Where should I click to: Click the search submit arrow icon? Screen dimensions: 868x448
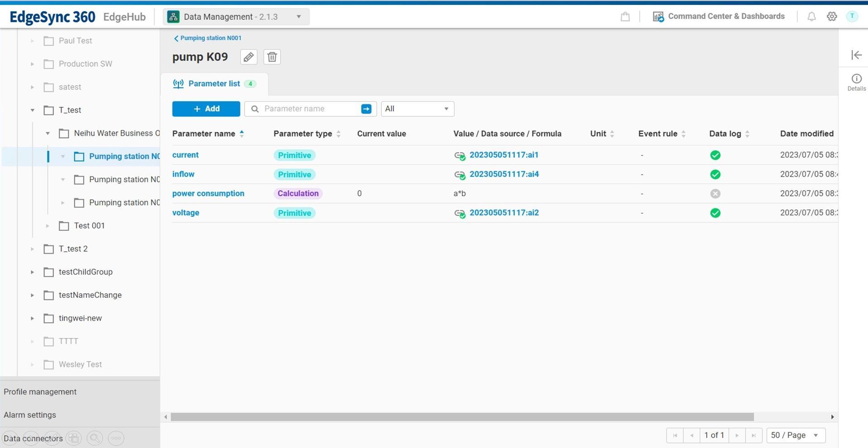click(x=366, y=109)
